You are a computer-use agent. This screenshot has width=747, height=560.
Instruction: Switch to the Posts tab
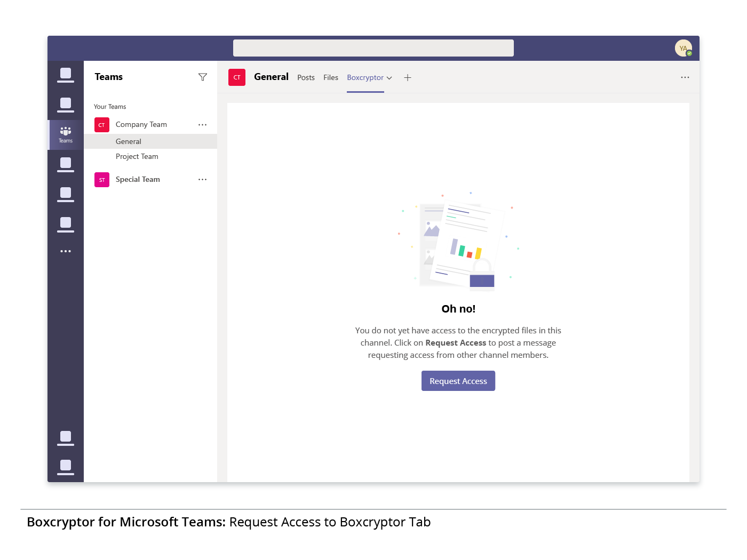click(x=306, y=78)
